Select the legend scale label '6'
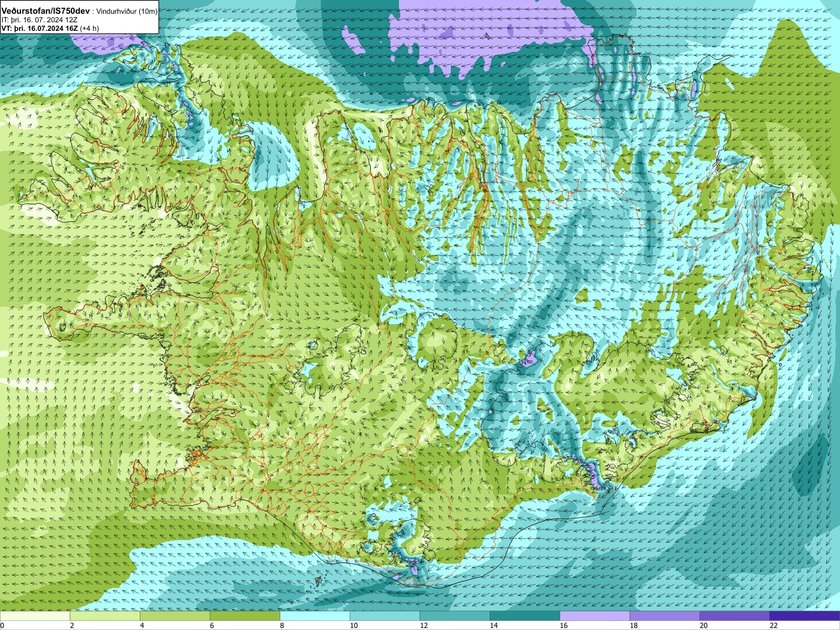The width and height of the screenshot is (840, 630). 212,625
